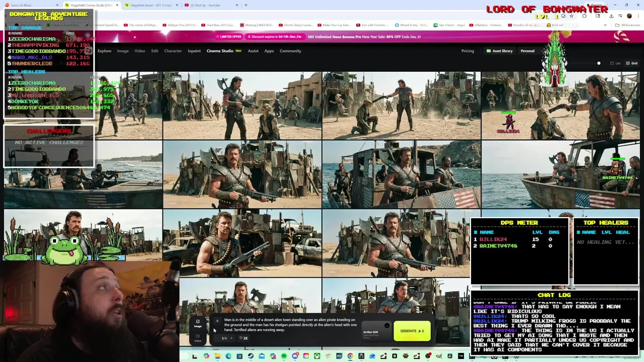Expand the bookmarks overflow chevron
The height and width of the screenshot is (362, 644).
pyautogui.click(x=605, y=25)
